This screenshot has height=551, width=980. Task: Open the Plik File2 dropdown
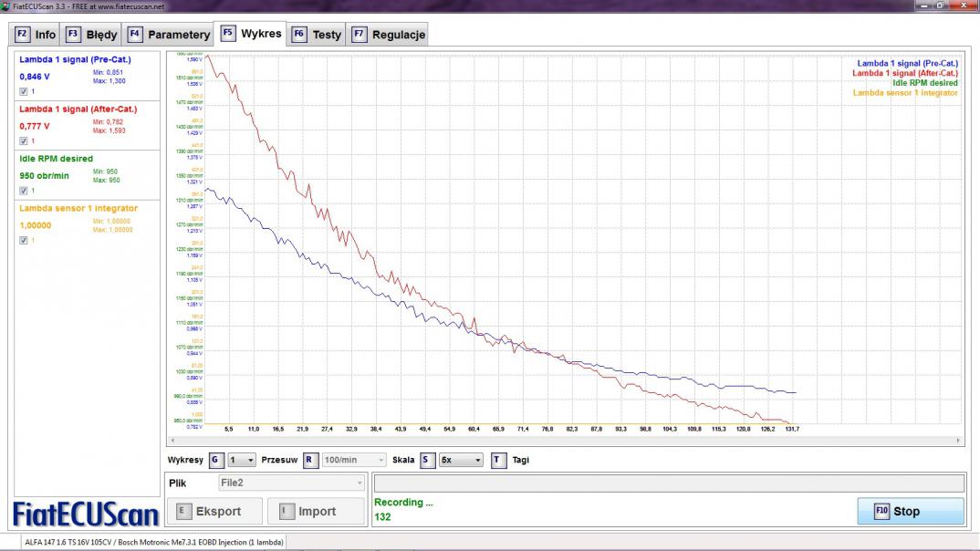[x=292, y=483]
